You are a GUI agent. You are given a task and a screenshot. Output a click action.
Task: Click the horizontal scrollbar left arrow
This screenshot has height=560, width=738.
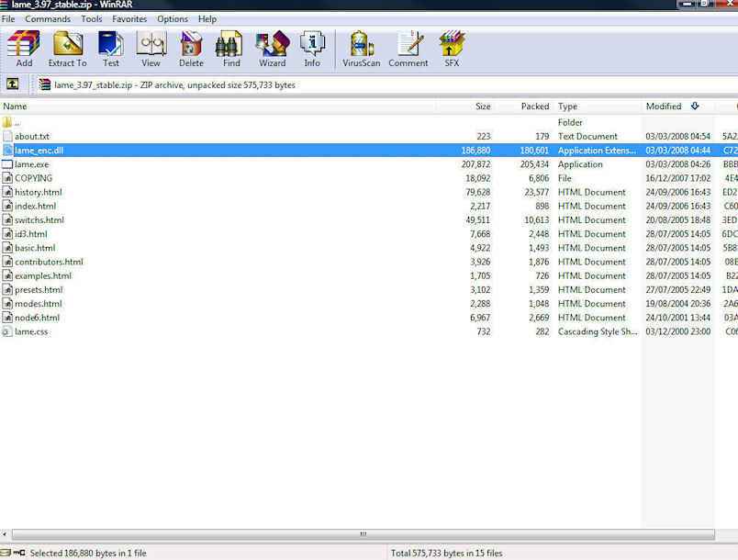[x=5, y=534]
